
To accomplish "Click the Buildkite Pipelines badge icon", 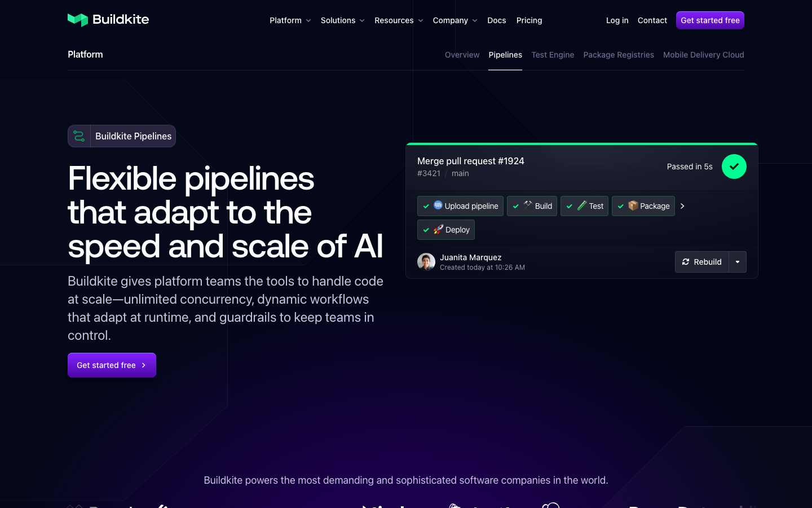I will [79, 136].
